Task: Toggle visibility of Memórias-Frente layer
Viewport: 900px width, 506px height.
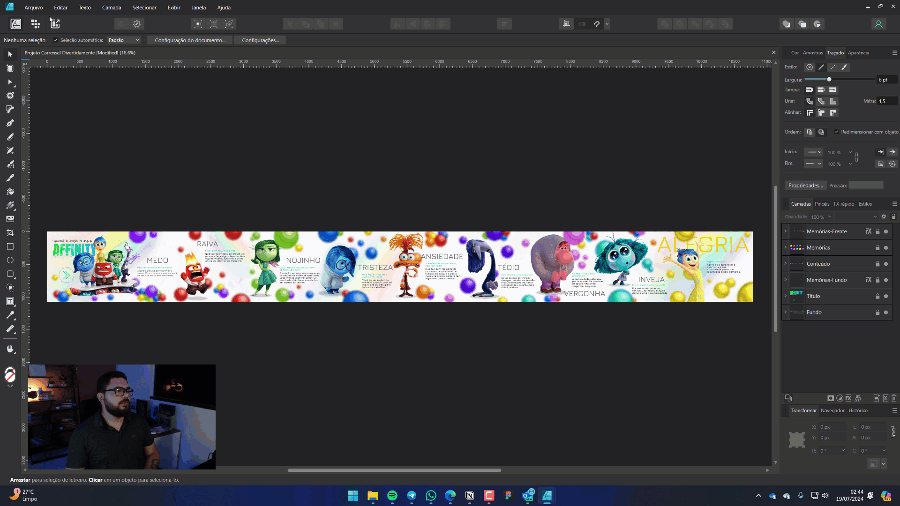Action: [886, 232]
